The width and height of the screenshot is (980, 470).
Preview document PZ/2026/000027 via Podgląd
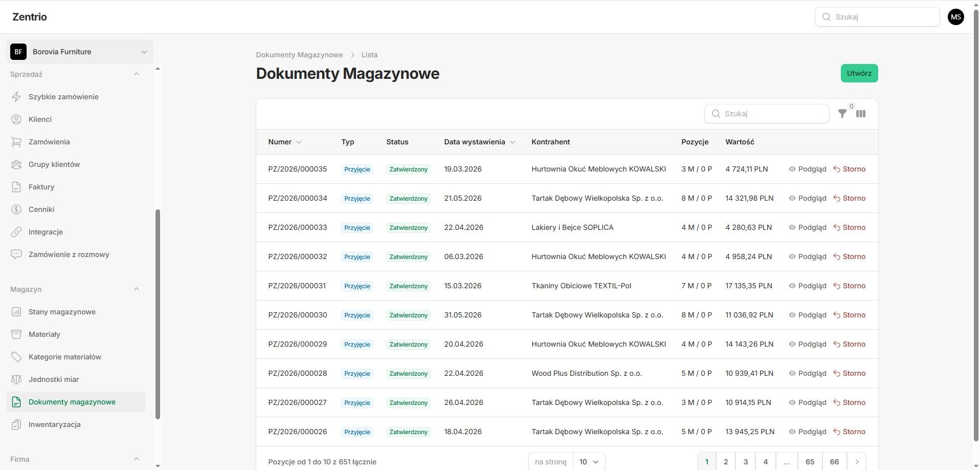point(808,402)
